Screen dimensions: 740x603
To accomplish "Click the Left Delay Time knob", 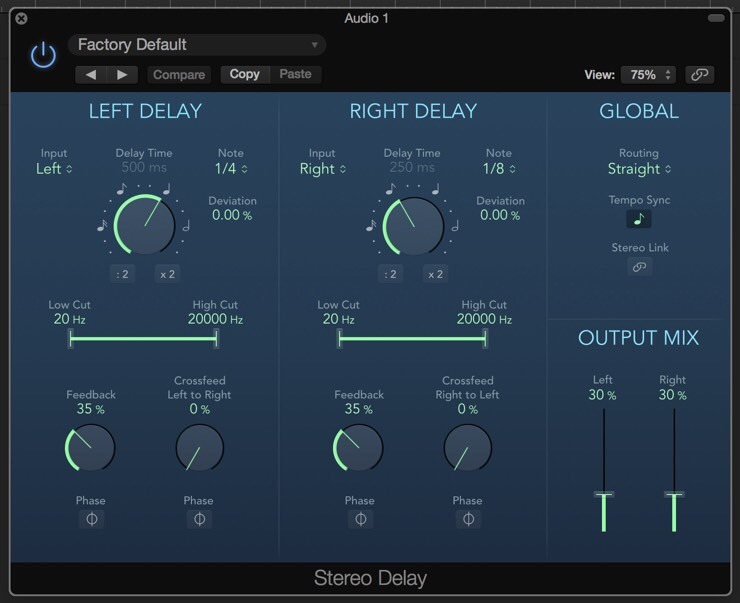I will 144,225.
